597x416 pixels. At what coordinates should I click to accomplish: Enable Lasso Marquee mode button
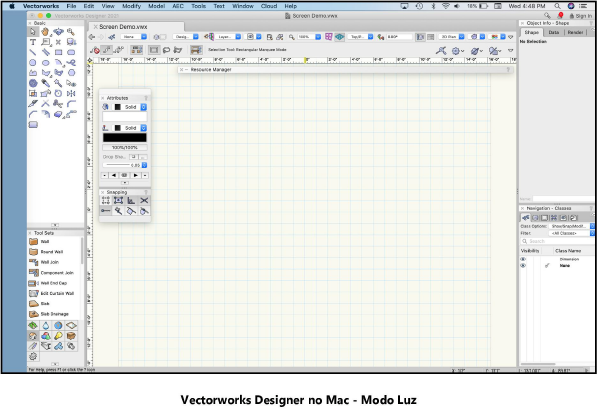point(166,50)
